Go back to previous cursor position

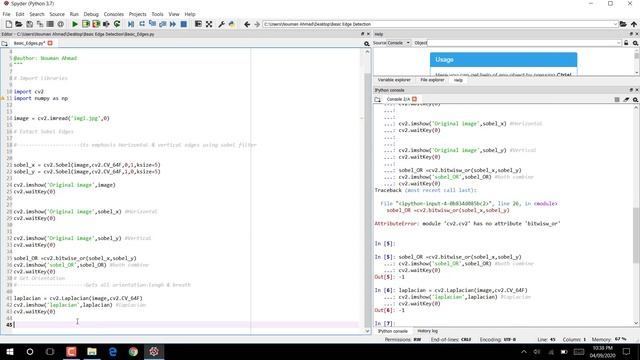click(247, 24)
